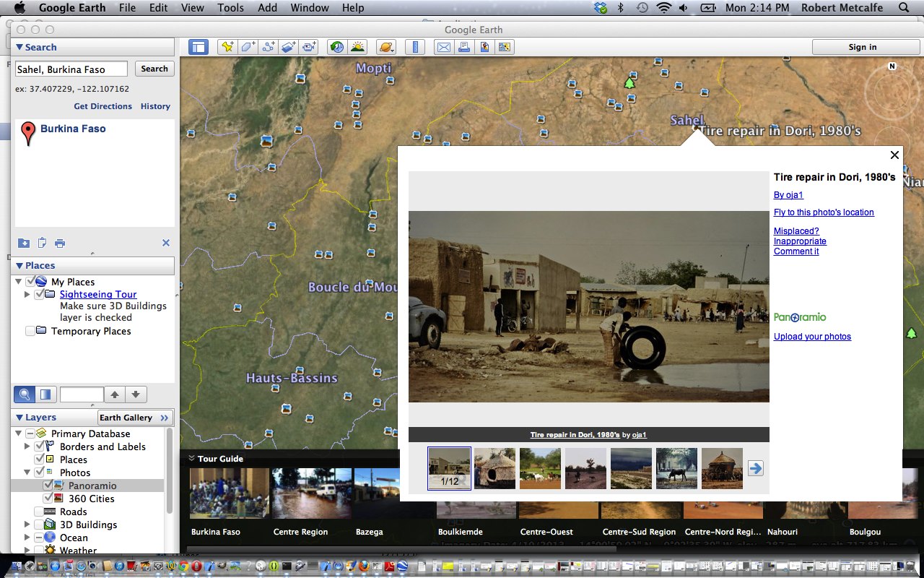The image size is (924, 578).
Task: Open the planet switcher dropdown
Action: (386, 47)
